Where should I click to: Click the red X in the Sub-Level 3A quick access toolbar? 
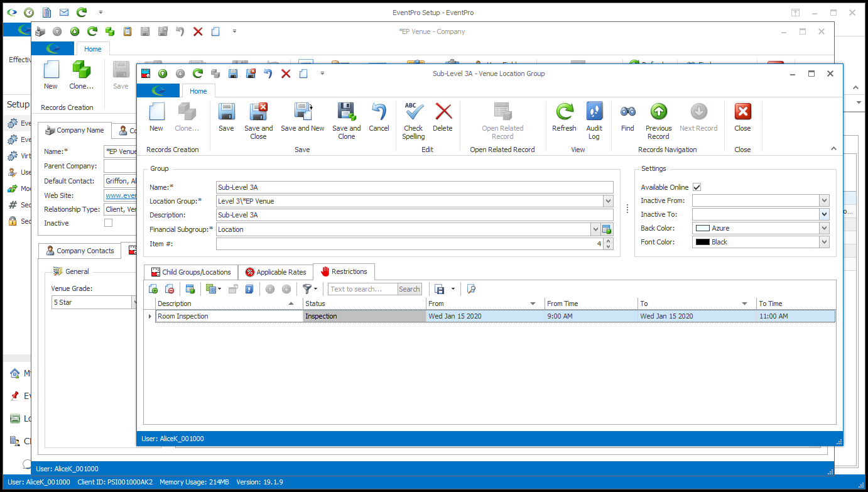286,74
